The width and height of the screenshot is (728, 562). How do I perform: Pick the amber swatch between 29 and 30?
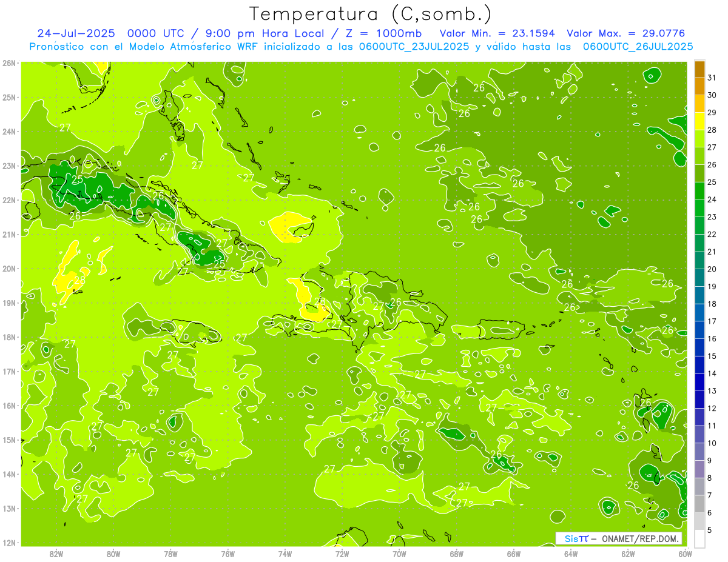pyautogui.click(x=699, y=104)
